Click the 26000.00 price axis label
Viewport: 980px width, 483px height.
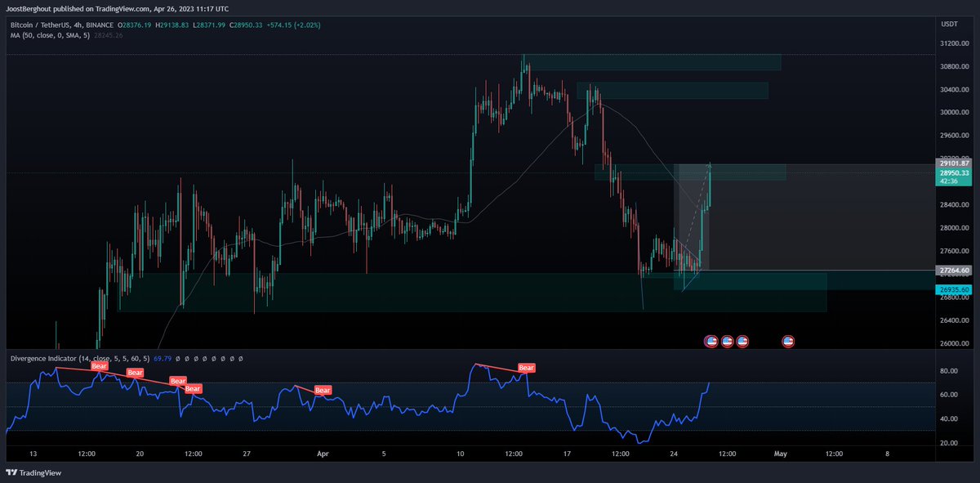(x=955, y=343)
